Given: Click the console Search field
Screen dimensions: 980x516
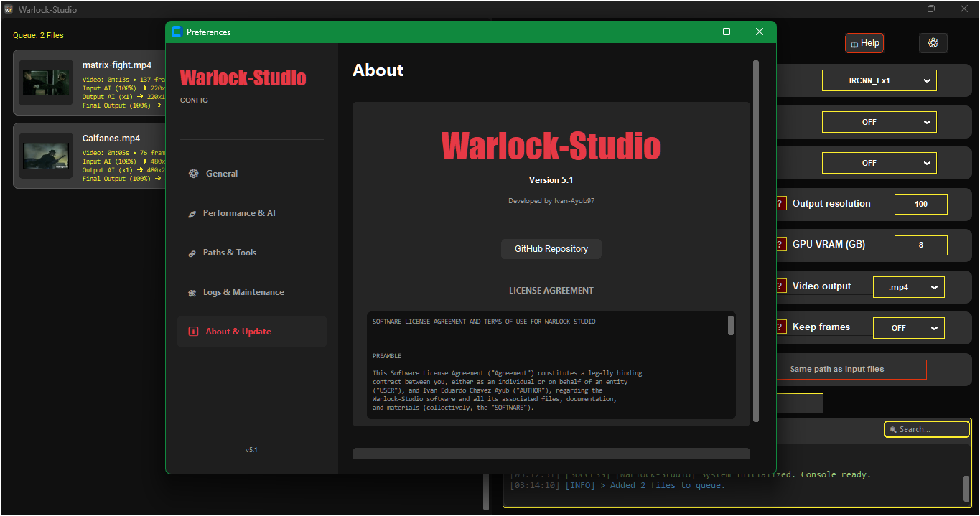Looking at the screenshot, I should point(927,429).
